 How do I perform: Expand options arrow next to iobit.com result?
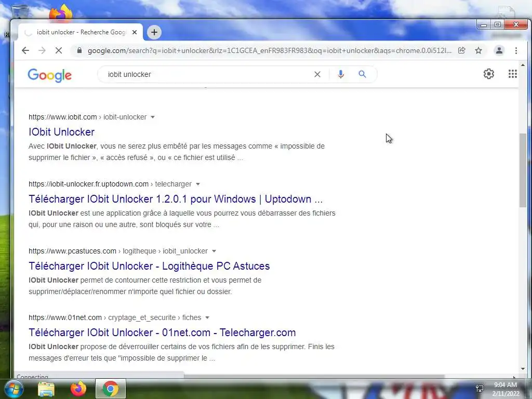(x=153, y=117)
